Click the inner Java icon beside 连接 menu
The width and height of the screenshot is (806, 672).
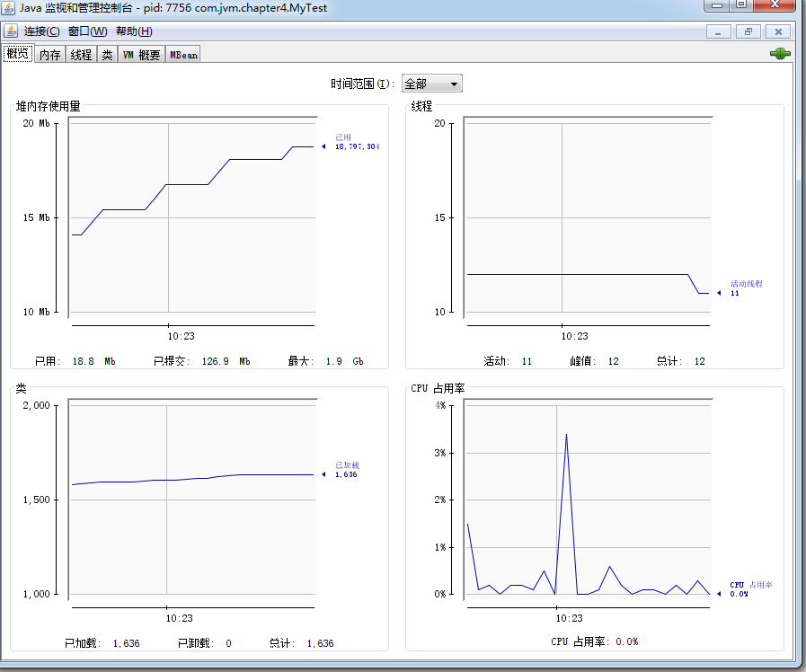click(11, 31)
